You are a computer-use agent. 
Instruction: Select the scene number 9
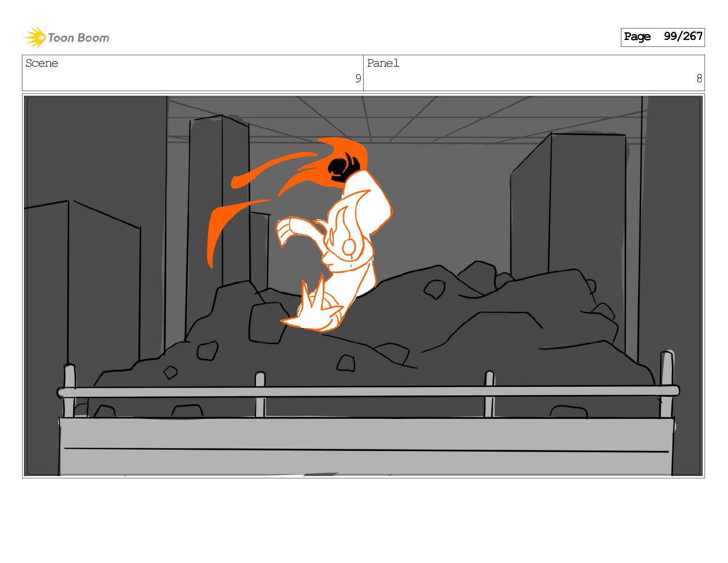(x=358, y=79)
